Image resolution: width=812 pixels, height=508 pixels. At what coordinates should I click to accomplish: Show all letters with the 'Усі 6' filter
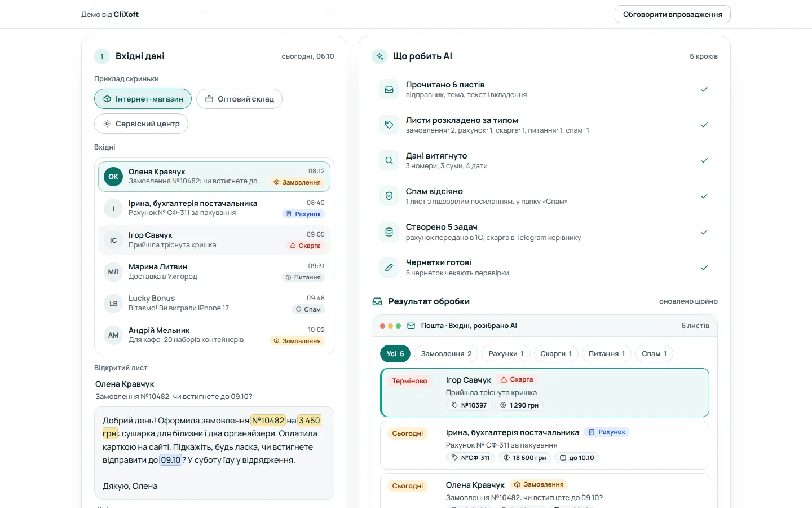(395, 354)
